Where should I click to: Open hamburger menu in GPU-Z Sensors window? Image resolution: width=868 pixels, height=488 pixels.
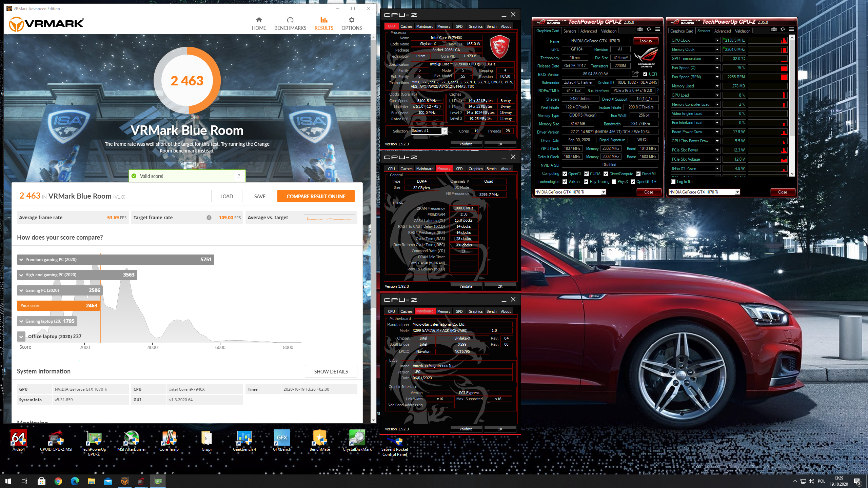791,29
